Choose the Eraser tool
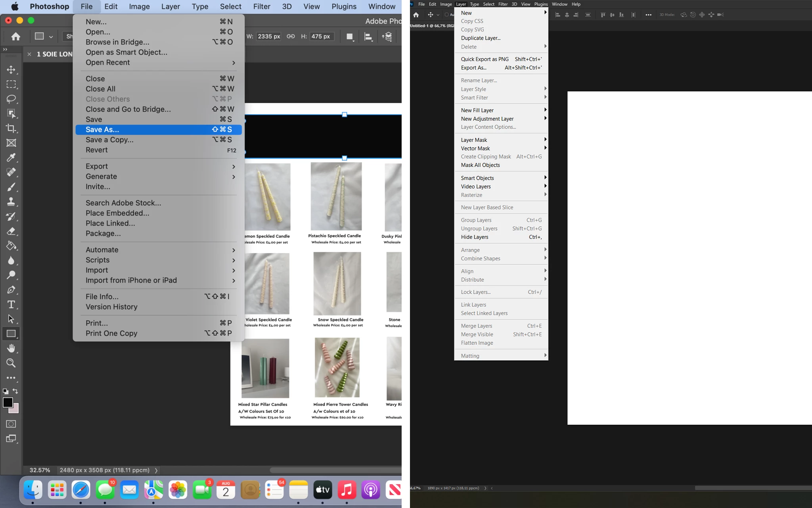 coord(11,231)
